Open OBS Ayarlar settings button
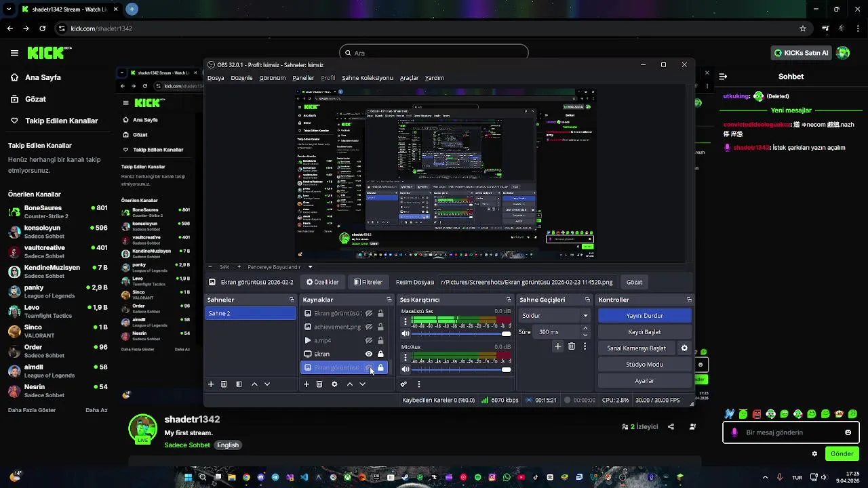This screenshot has width=868, height=488. [644, 381]
